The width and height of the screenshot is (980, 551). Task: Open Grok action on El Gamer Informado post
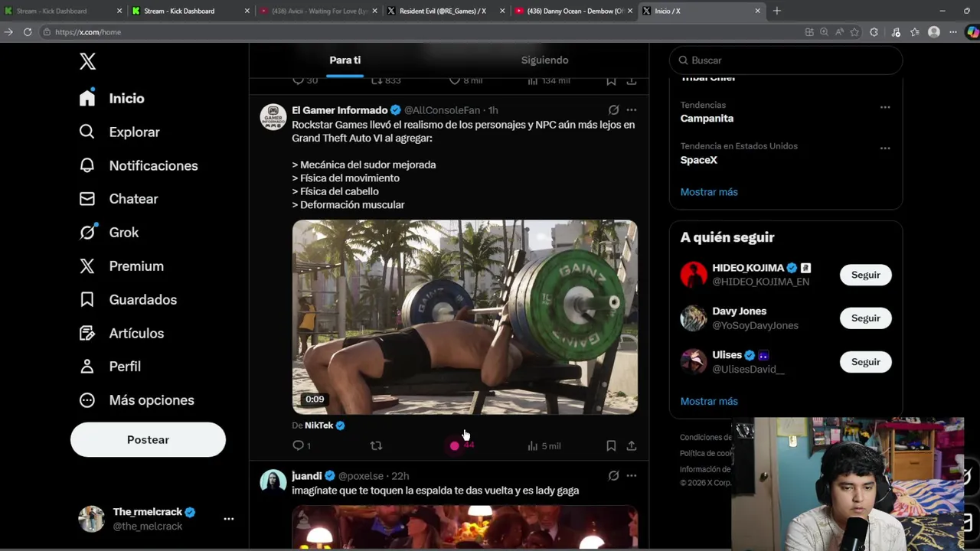pyautogui.click(x=613, y=110)
